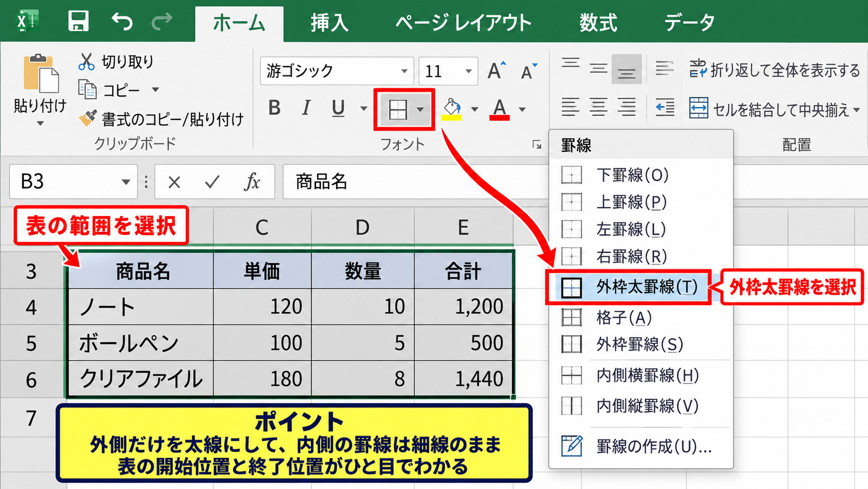Open the fill color dropdown arrow
This screenshot has width=868, height=489.
(x=474, y=110)
